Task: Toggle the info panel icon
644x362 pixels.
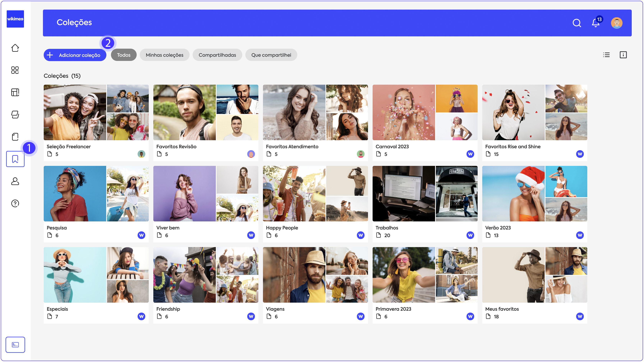Action: coord(623,55)
